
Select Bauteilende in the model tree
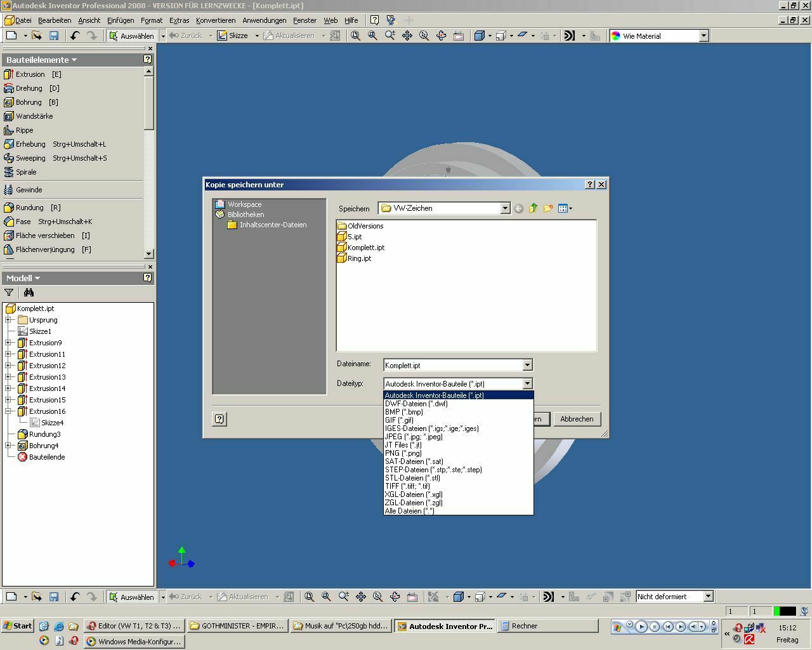click(41, 457)
